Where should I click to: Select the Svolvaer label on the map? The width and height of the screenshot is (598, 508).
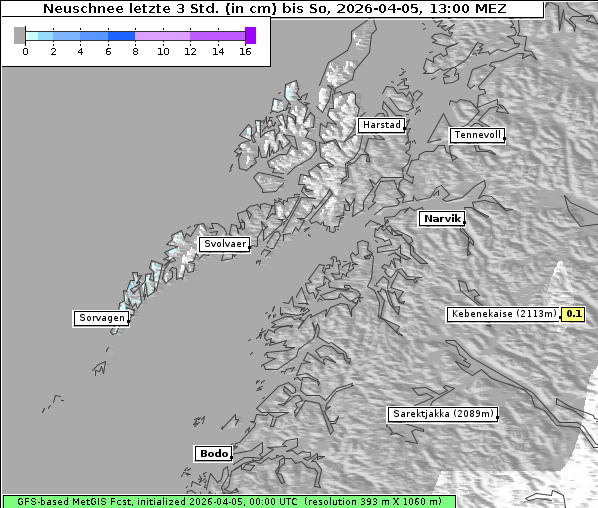[225, 244]
